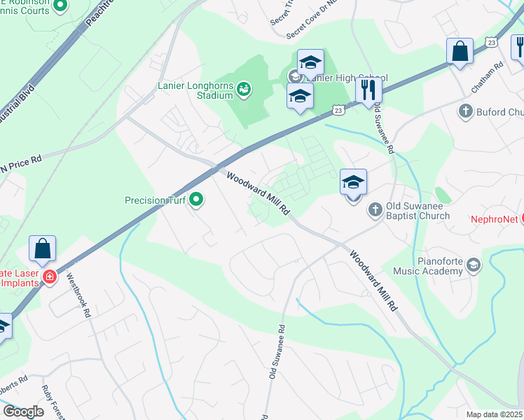Select the restaurant marker on Old Suwanee Rd

coord(368,91)
